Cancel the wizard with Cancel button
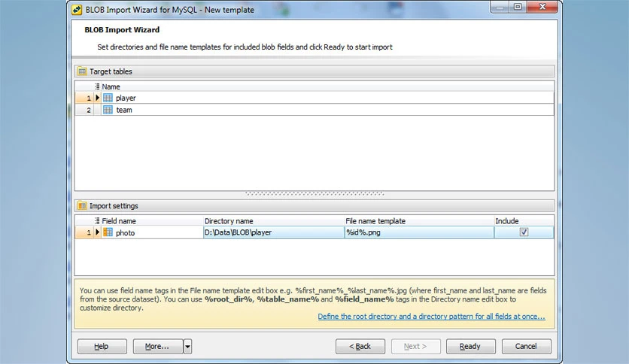The width and height of the screenshot is (629, 364). (x=527, y=347)
